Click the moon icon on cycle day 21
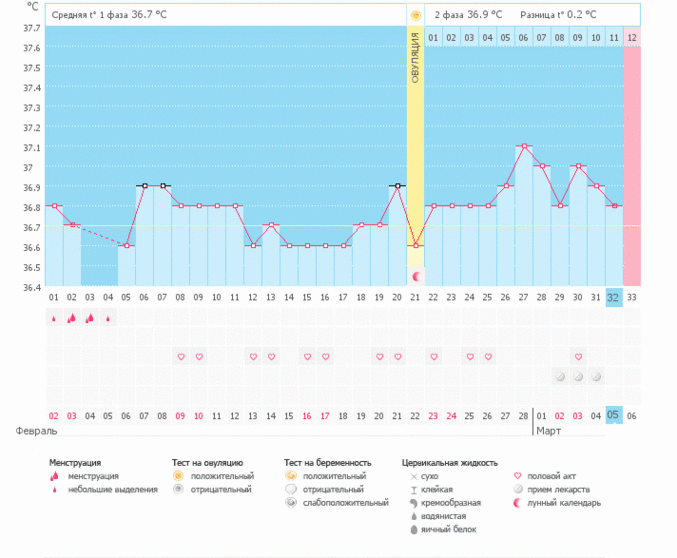This screenshot has height=558, width=677. 416,275
